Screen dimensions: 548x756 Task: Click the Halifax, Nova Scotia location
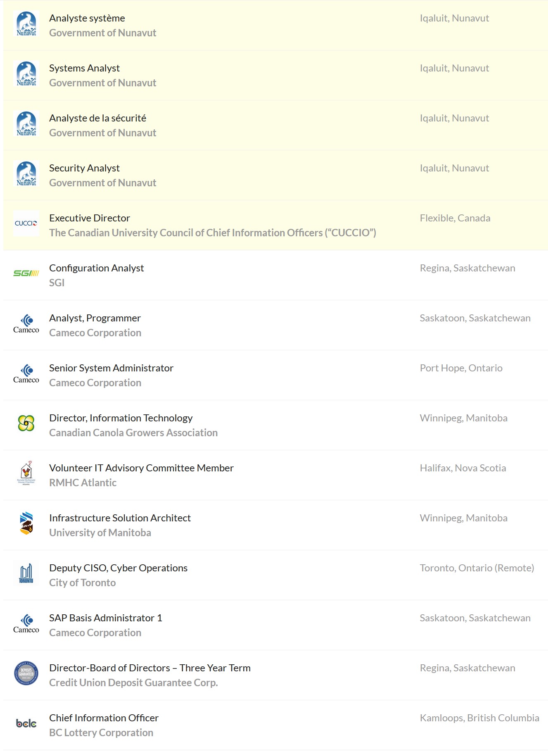point(463,468)
